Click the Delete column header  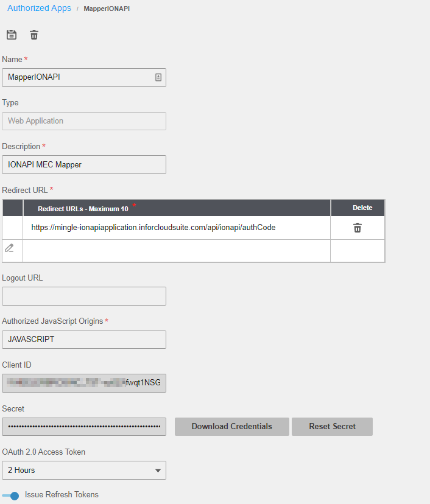pos(362,208)
